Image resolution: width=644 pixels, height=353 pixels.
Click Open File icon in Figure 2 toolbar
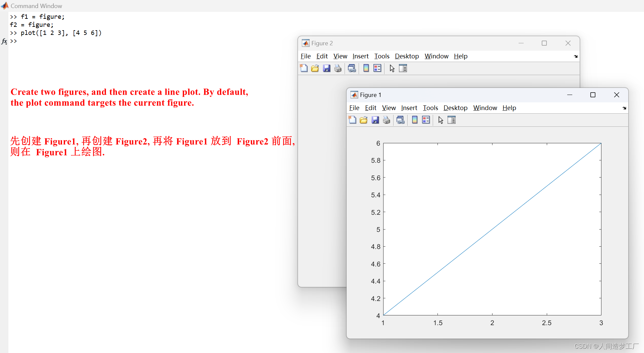point(315,68)
